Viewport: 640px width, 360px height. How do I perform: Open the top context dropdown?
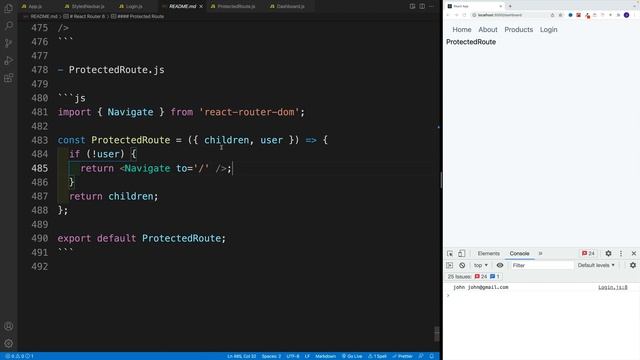[x=480, y=265]
